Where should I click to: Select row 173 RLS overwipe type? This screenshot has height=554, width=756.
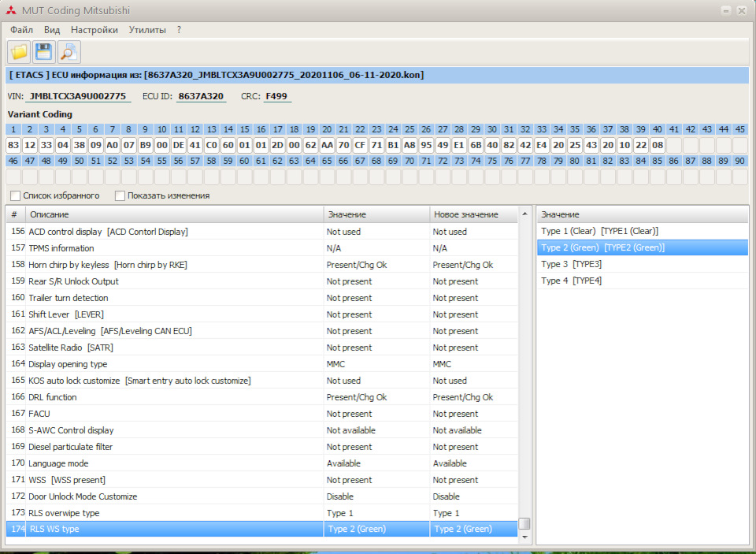(261, 513)
